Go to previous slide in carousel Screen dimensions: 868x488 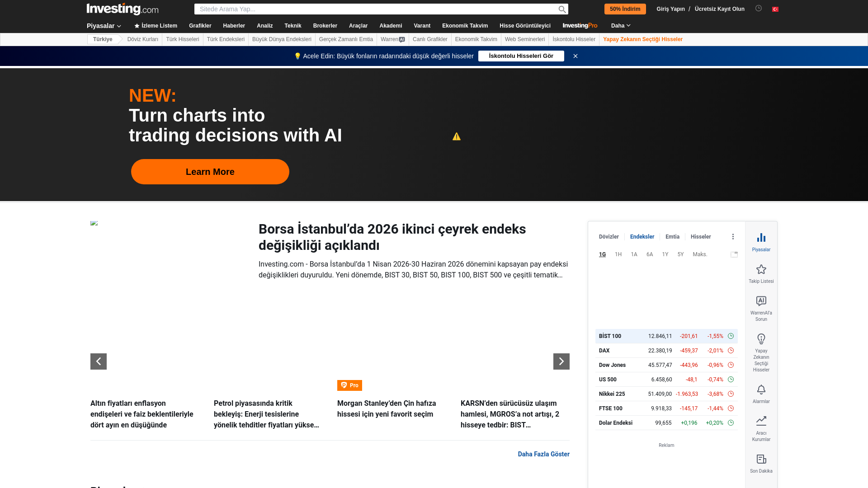coord(99,361)
